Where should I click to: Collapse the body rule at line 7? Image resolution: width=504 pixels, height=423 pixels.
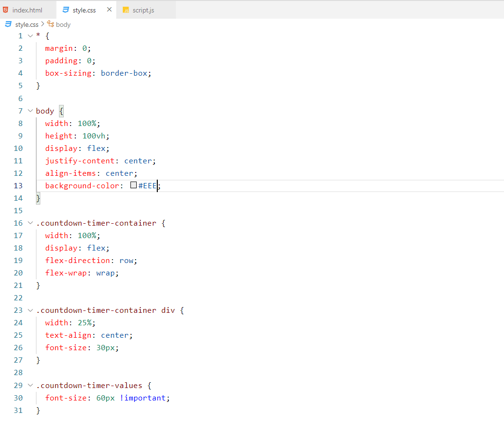(30, 111)
